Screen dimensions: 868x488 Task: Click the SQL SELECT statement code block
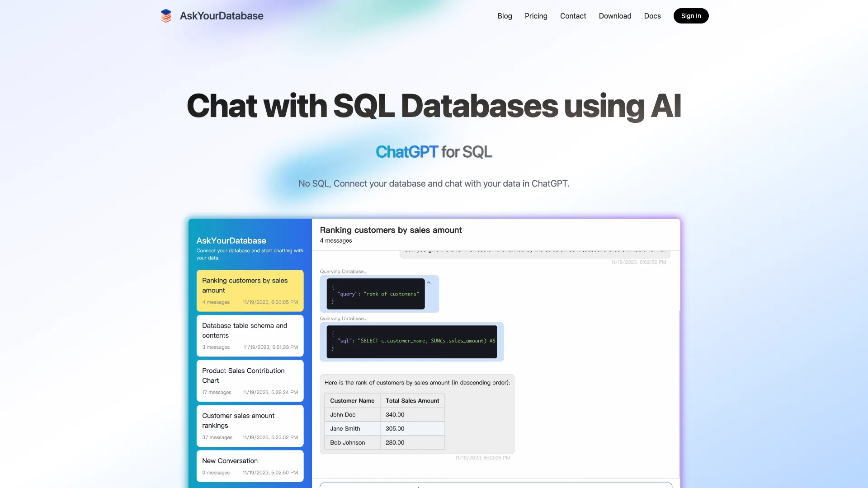pyautogui.click(x=412, y=342)
